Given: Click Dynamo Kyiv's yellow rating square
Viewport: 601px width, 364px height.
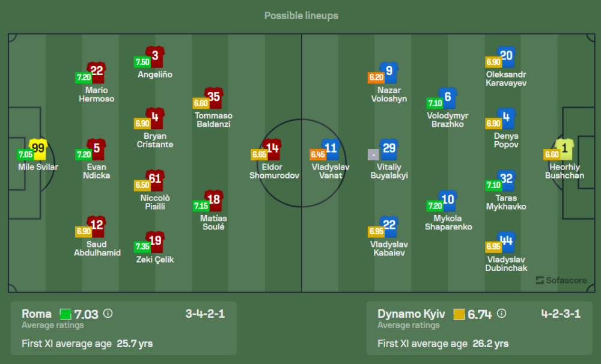Looking at the screenshot, I should 459,314.
